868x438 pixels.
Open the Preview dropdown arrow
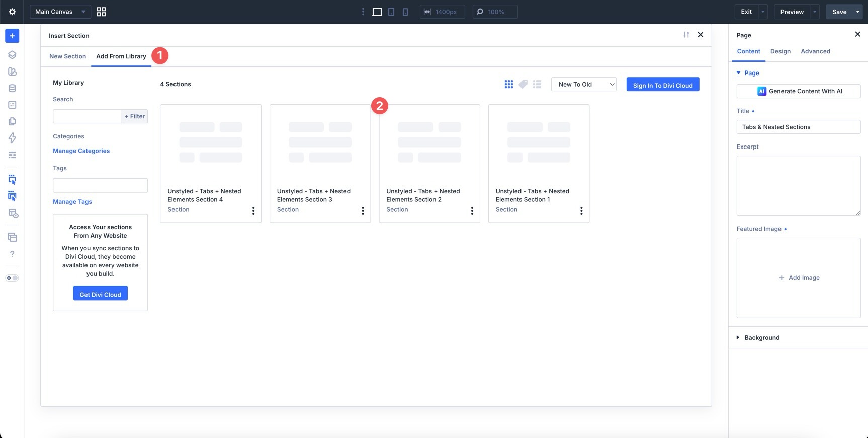[x=815, y=12]
